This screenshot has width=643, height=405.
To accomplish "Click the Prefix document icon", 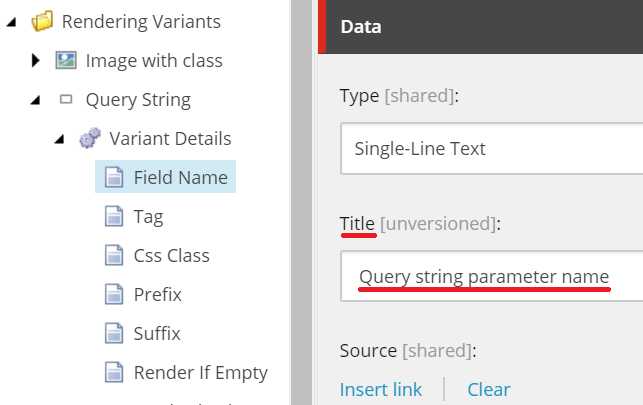I will [114, 294].
